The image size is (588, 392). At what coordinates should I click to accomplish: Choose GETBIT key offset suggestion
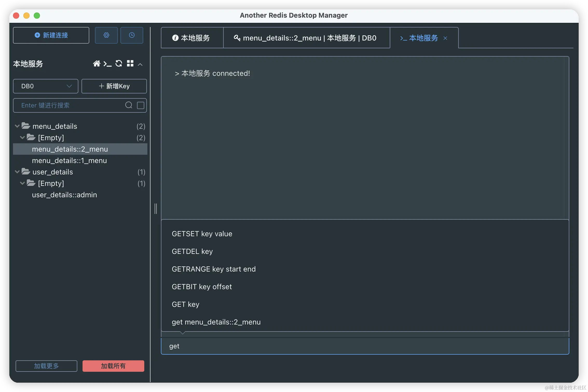(365, 287)
